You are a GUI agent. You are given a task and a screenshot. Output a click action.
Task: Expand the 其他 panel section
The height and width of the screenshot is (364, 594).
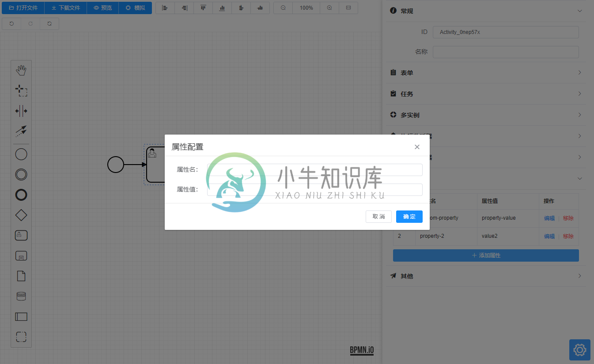tap(486, 276)
